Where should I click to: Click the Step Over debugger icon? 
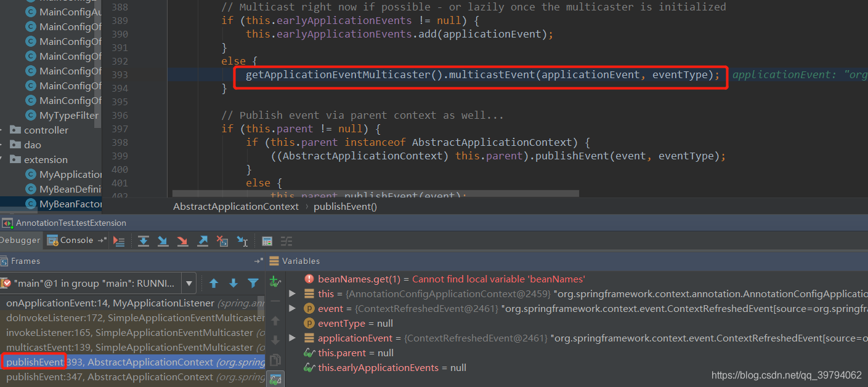click(144, 241)
